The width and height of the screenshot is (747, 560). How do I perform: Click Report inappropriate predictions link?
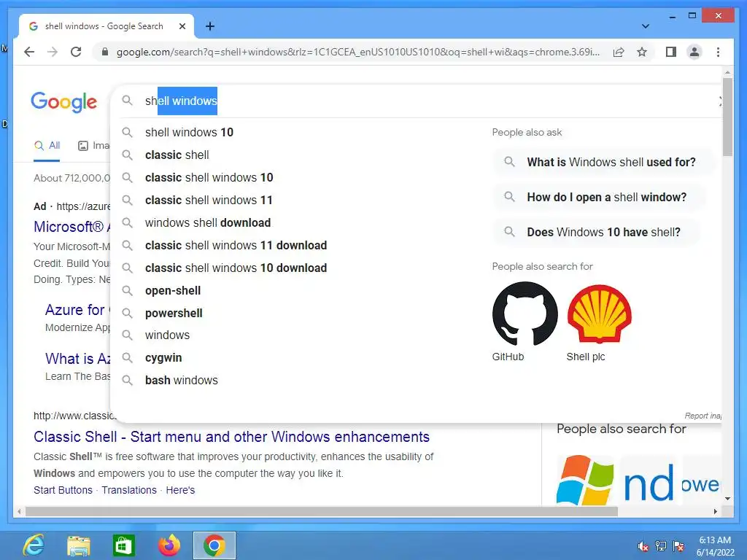click(x=703, y=416)
